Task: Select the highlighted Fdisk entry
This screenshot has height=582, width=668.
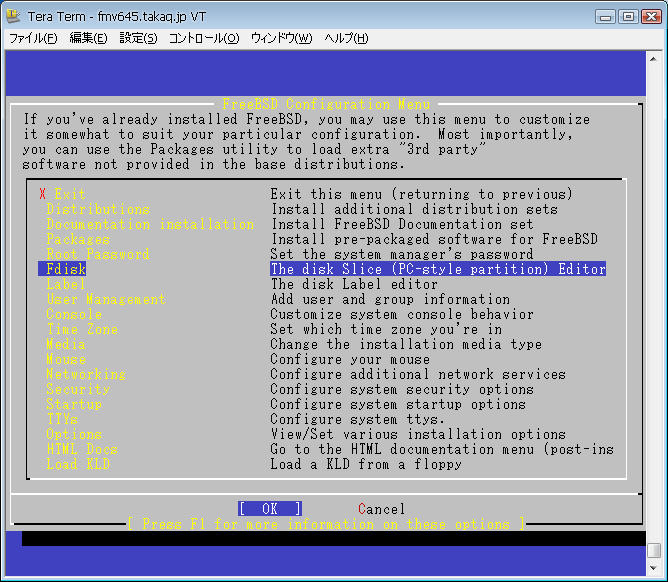Action: [62, 269]
